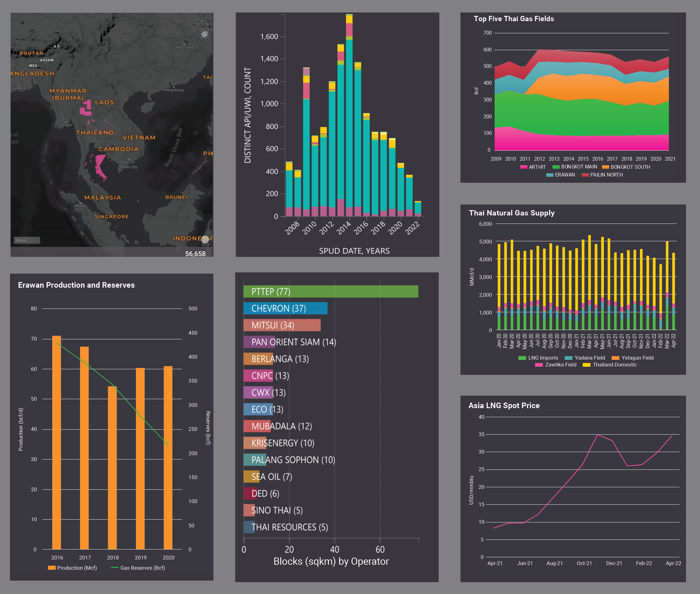Select the CHEVRON (37) operator bar
Screen dimensions: 700x594
pos(285,309)
